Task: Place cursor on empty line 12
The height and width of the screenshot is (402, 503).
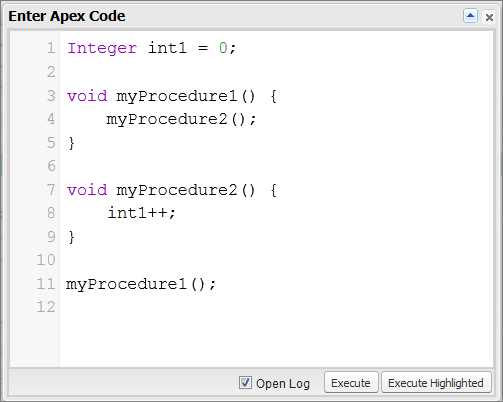Action: [277, 307]
